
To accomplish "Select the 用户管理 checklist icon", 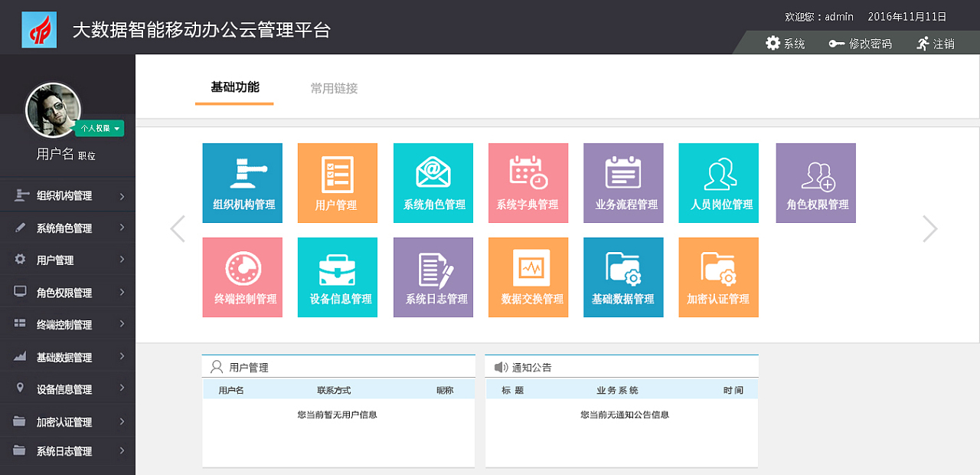I will click(337, 182).
